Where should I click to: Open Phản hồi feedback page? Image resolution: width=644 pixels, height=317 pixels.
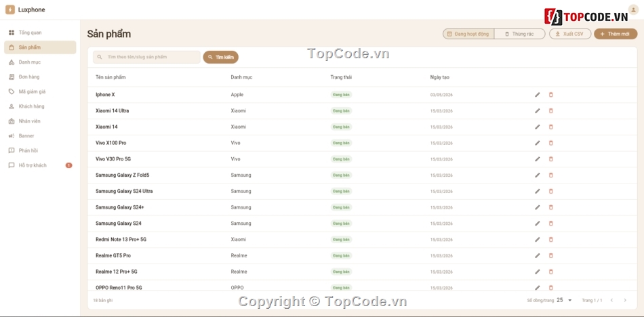click(40, 150)
